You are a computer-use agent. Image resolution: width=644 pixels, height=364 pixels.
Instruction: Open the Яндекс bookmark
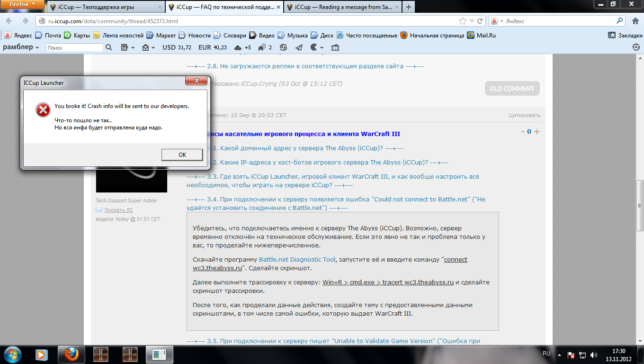pos(18,35)
